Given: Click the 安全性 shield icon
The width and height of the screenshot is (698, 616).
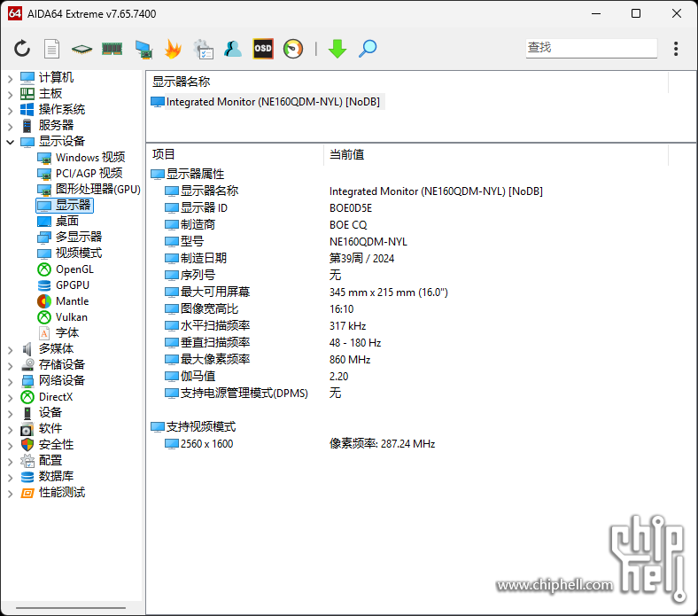Looking at the screenshot, I should [27, 445].
